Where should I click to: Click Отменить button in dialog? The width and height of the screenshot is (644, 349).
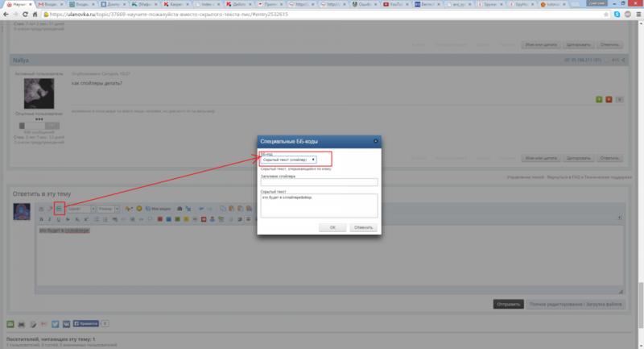[364, 227]
